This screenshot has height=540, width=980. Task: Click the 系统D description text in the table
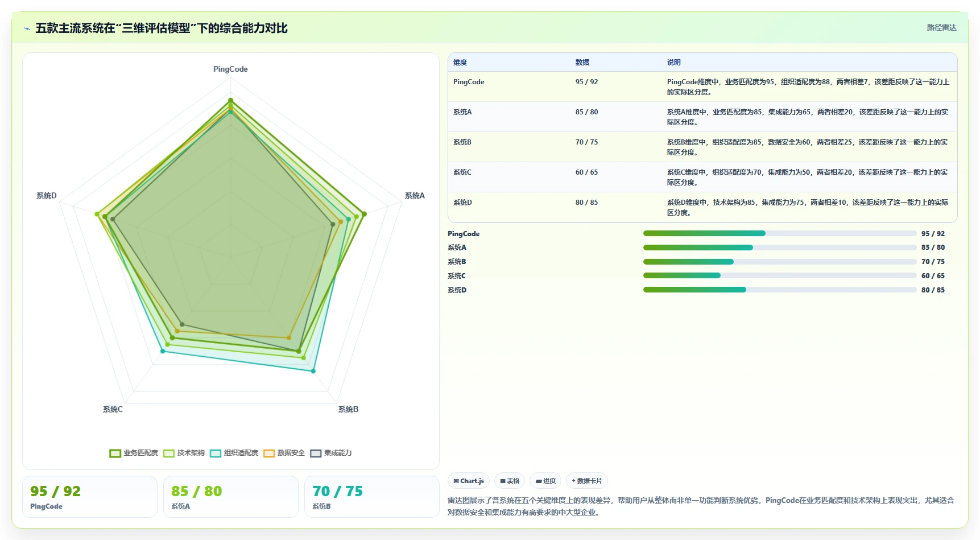(x=808, y=208)
